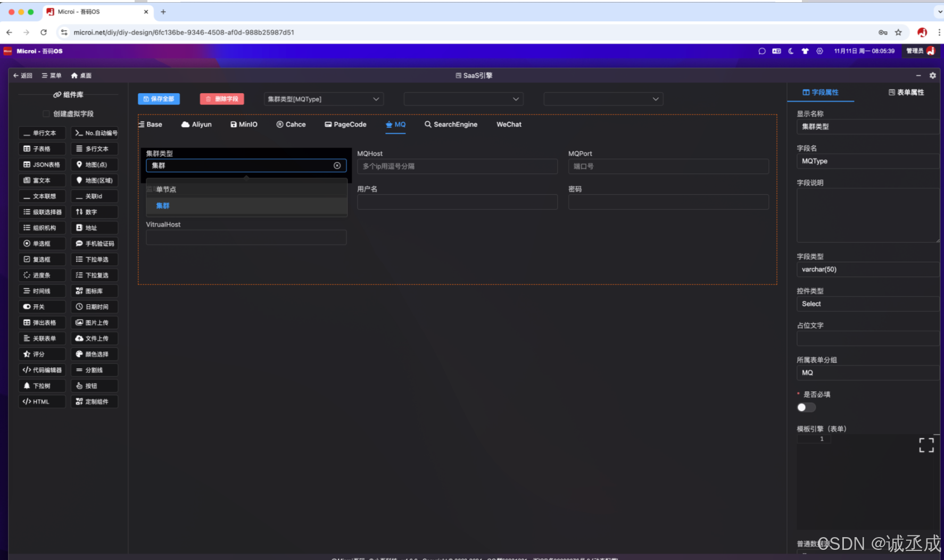This screenshot has height=560, width=944.
Task: Click the MQHost input field
Action: tap(458, 166)
